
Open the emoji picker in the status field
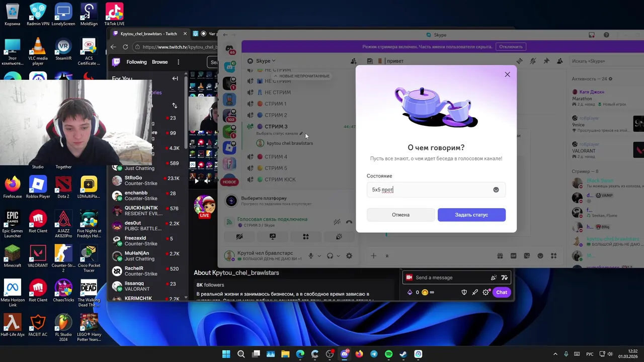496,190
